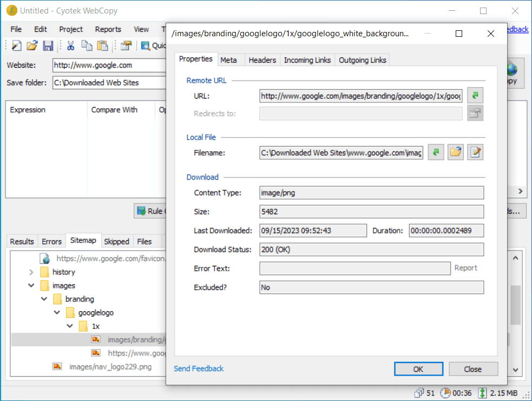The width and height of the screenshot is (532, 401).
Task: Collapse the 1x folder node
Action: 70,326
